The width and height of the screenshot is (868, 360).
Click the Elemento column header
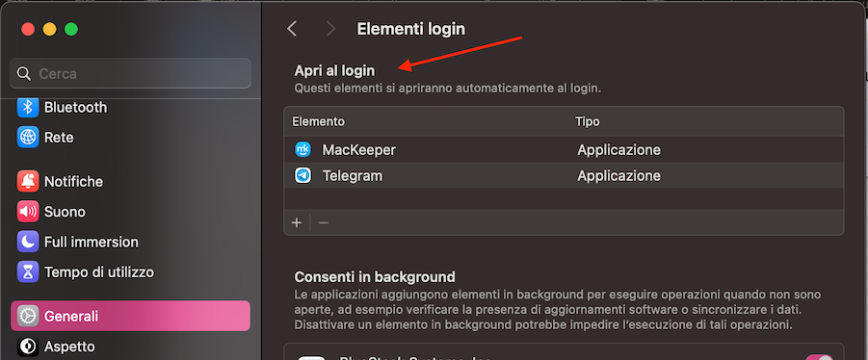point(318,121)
